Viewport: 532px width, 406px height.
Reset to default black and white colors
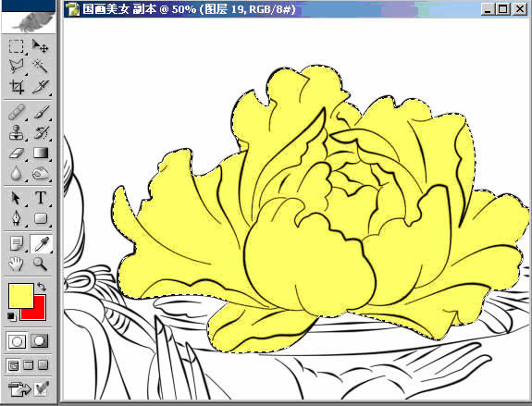point(11,316)
